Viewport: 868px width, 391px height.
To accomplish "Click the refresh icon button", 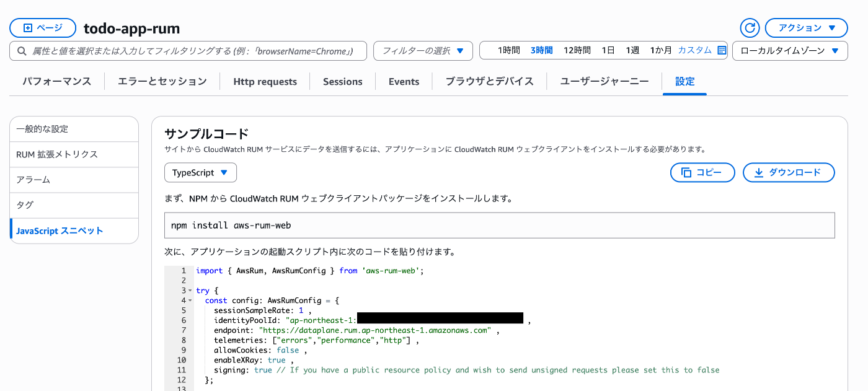I will [x=750, y=28].
